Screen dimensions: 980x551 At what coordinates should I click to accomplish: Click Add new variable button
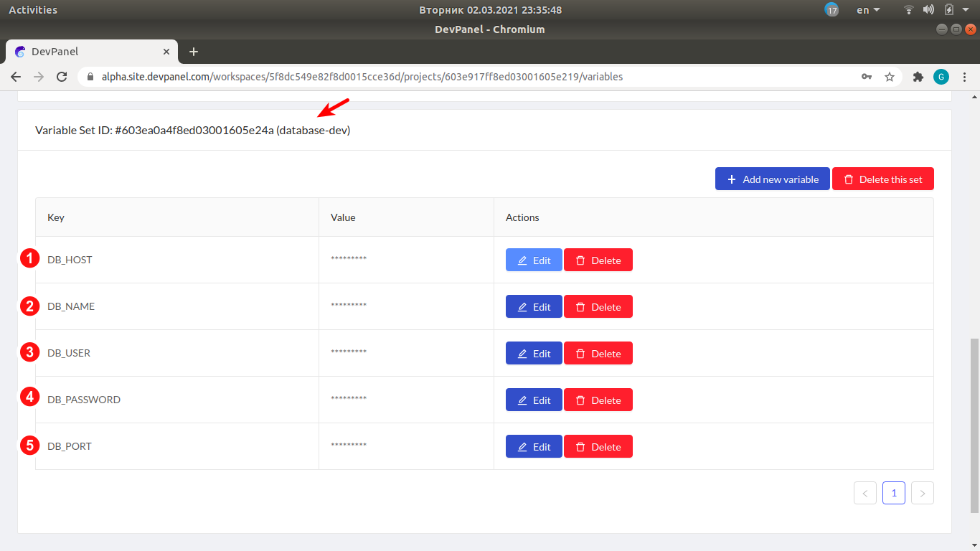(x=772, y=179)
